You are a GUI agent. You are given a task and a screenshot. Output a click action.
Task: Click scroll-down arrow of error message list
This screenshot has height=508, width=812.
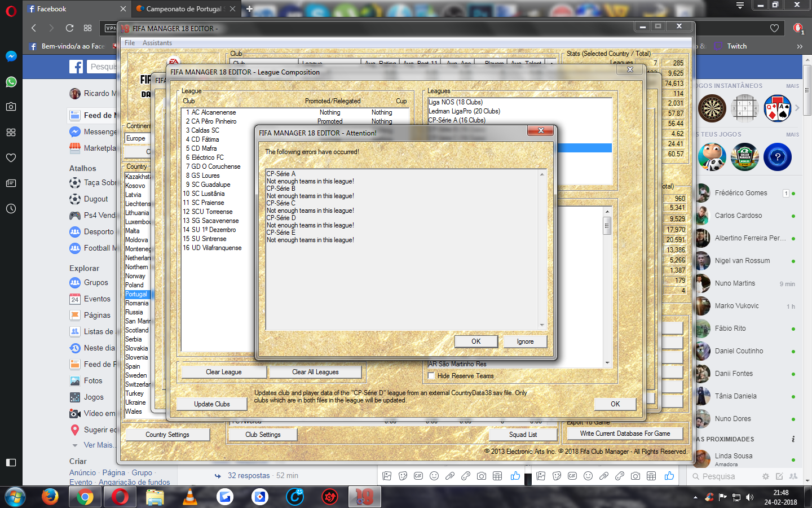[542, 325]
